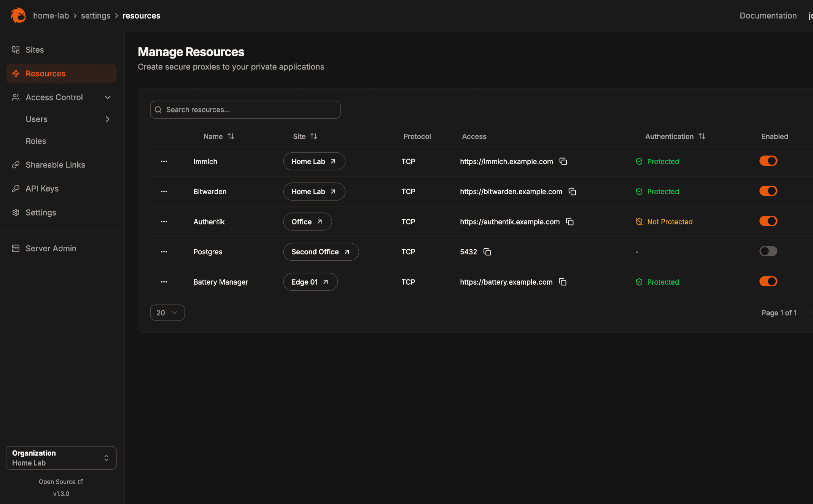Open API Keys from sidebar

[42, 189]
